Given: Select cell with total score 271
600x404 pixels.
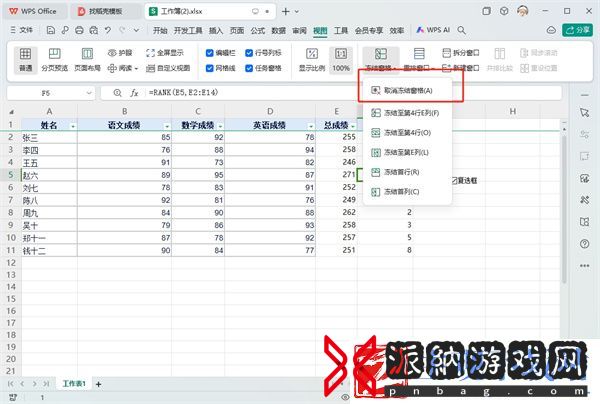Looking at the screenshot, I should pos(337,175).
